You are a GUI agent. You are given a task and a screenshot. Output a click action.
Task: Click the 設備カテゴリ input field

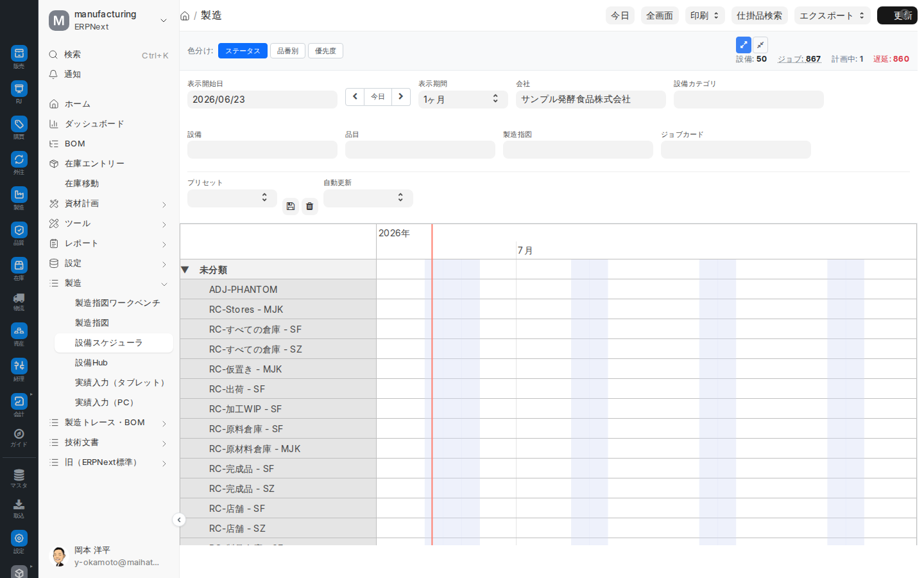(x=749, y=100)
